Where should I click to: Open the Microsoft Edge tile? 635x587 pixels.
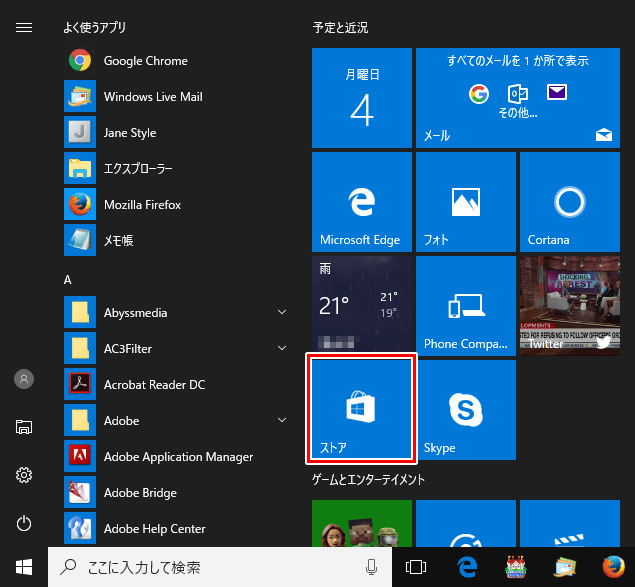click(362, 202)
